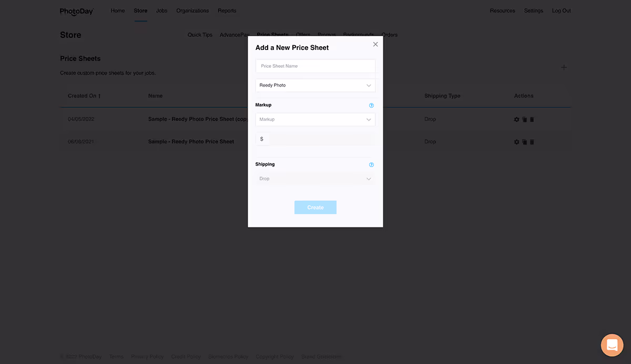Viewport: 631px width, 364px height.
Task: Delete the price sheet created 04/06/2022
Action: (x=532, y=120)
